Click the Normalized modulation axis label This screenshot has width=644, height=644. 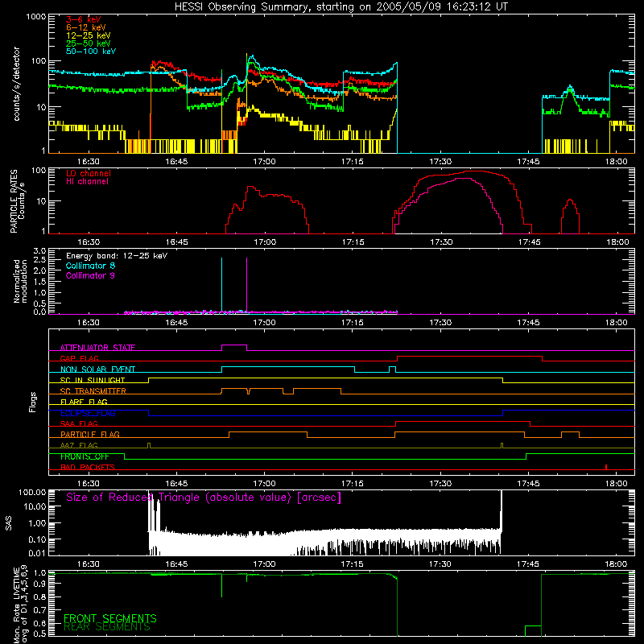click(x=21, y=281)
